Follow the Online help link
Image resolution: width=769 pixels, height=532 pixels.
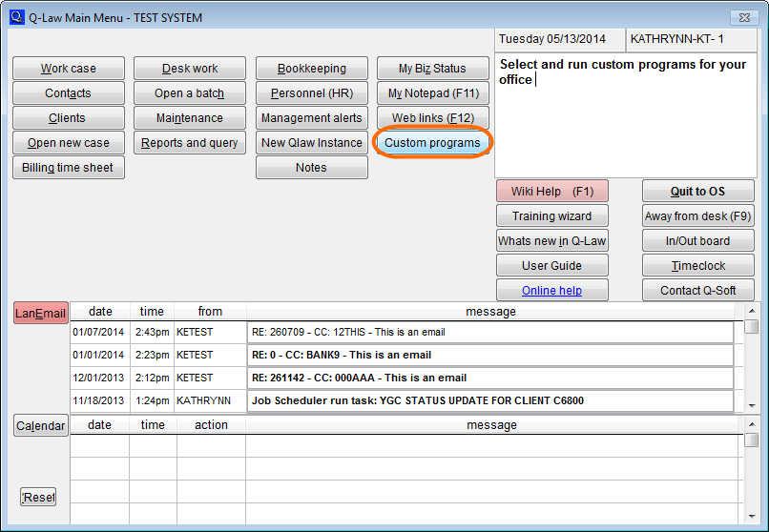(x=552, y=291)
